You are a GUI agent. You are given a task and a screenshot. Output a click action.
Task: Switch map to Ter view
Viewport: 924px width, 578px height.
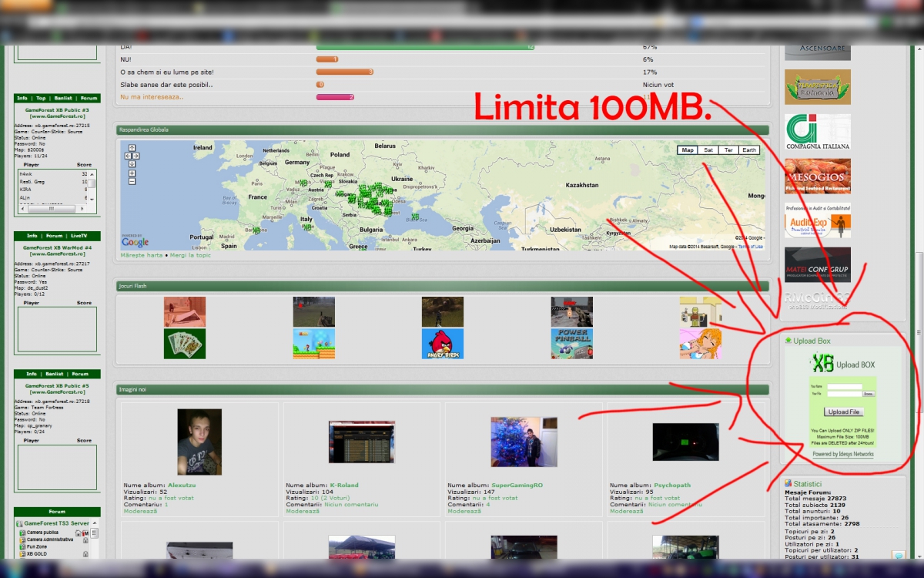tap(728, 150)
